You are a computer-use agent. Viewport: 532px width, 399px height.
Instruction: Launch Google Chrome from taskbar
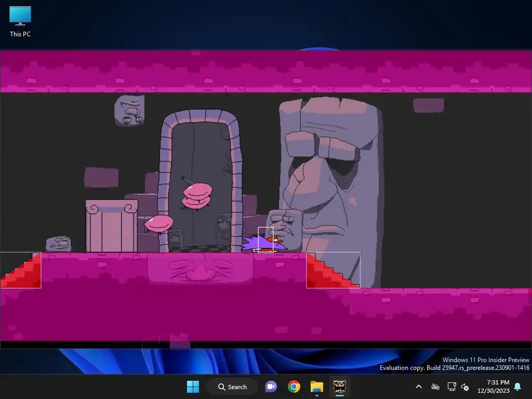[294, 387]
